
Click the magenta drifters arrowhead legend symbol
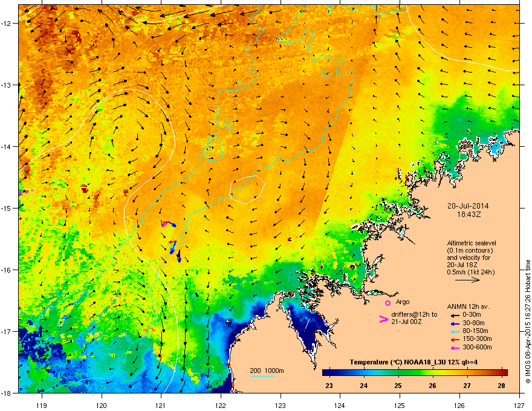tap(383, 319)
